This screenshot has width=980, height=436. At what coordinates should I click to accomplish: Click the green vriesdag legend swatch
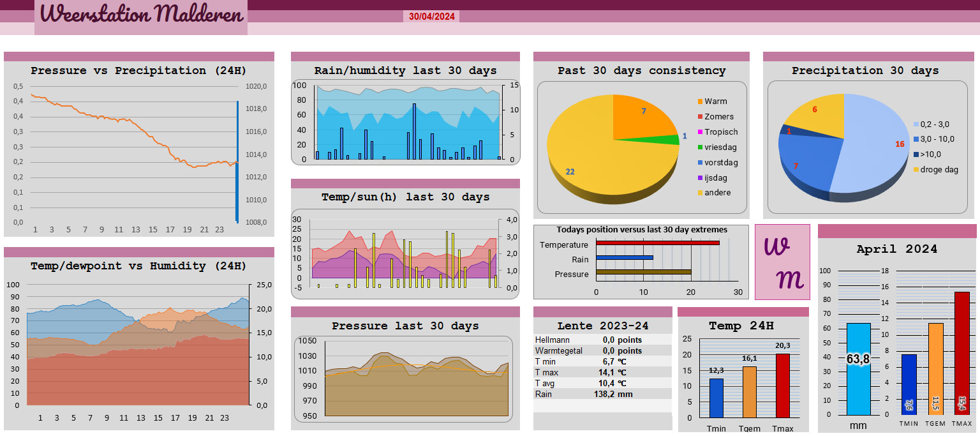[700, 147]
